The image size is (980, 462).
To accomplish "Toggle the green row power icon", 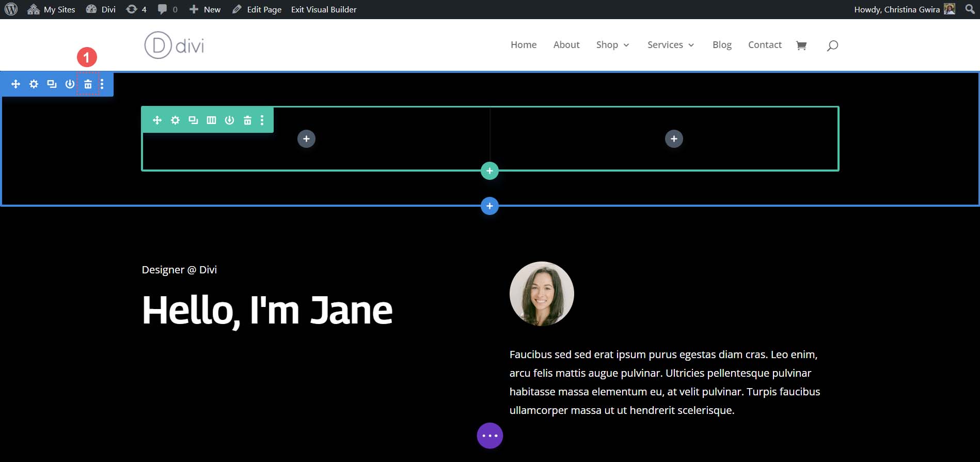I will tap(229, 120).
